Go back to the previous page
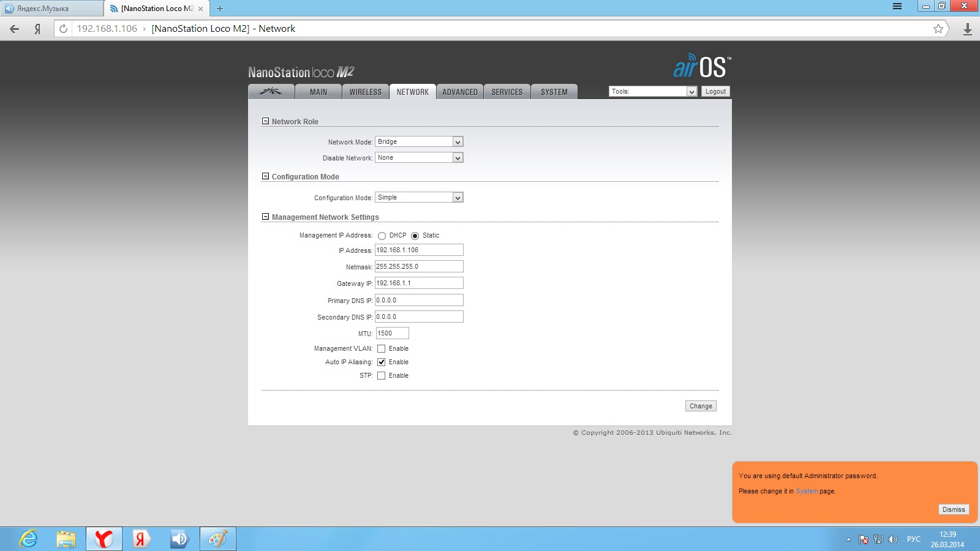980x551 pixels. point(15,29)
